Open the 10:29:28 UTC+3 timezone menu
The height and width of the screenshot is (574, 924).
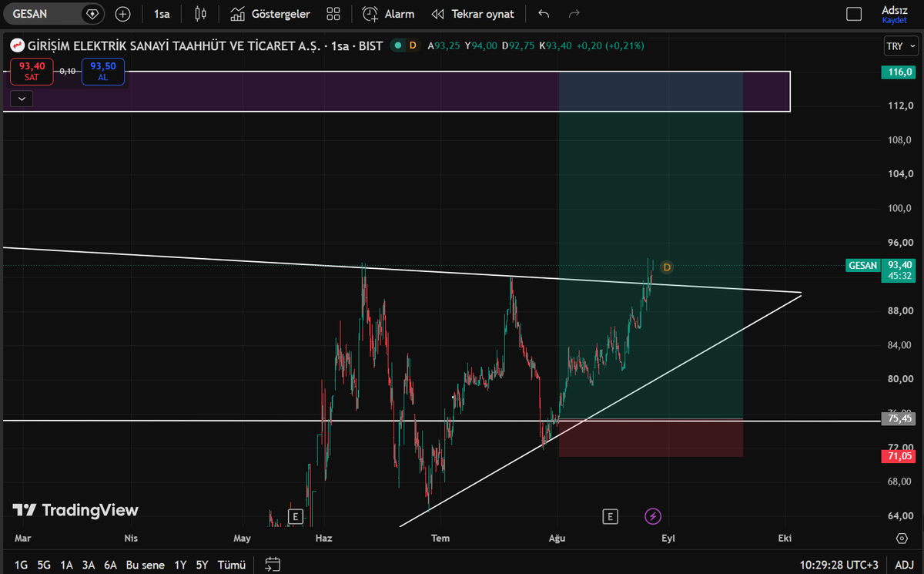[x=841, y=565]
